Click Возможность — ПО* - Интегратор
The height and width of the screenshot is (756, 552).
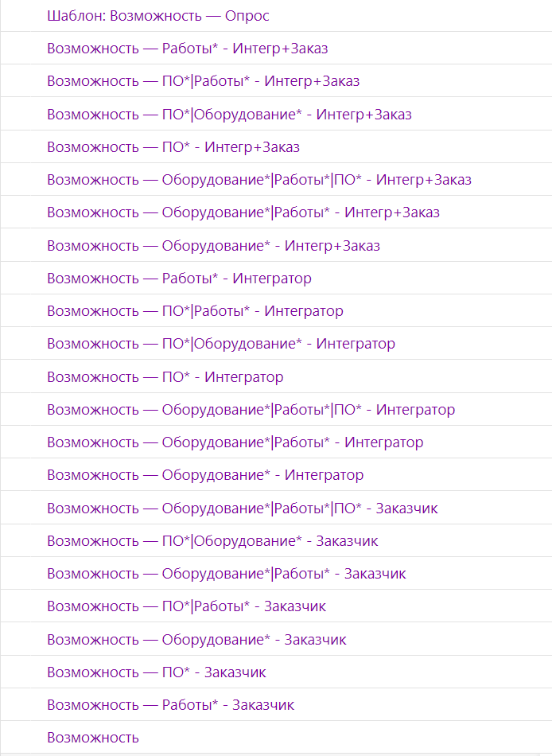pos(165,377)
